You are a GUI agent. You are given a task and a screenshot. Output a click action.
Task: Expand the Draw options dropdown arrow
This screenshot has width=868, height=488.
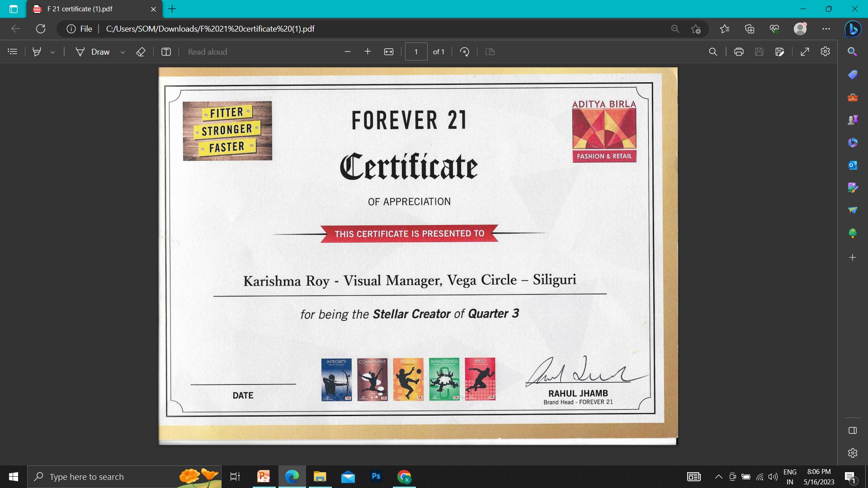tap(123, 52)
